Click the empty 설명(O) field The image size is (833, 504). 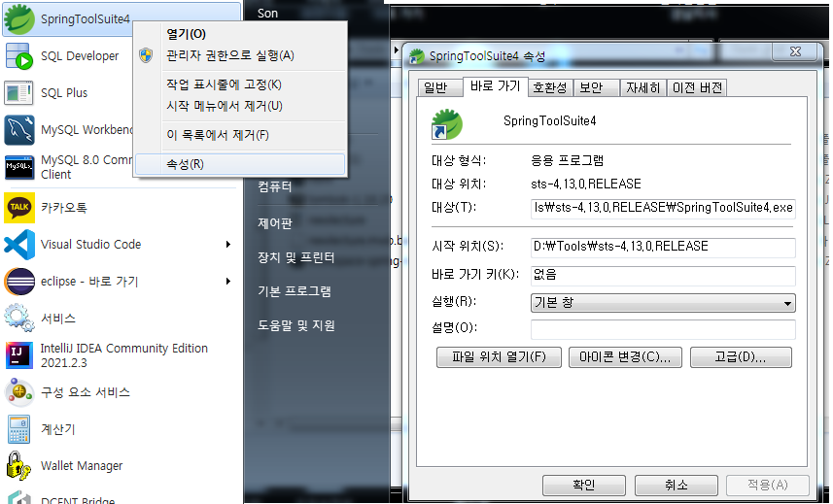tap(663, 329)
